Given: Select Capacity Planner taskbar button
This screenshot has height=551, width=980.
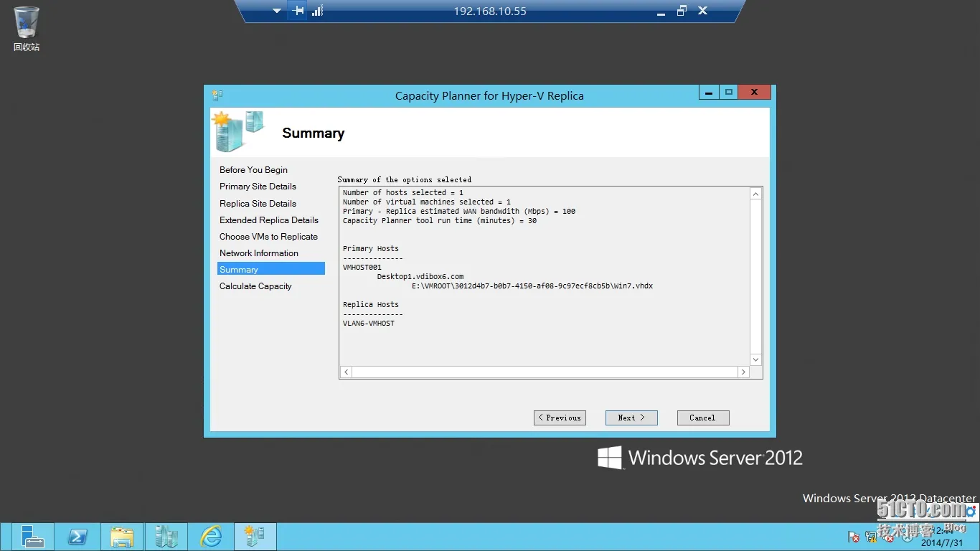Looking at the screenshot, I should [255, 537].
